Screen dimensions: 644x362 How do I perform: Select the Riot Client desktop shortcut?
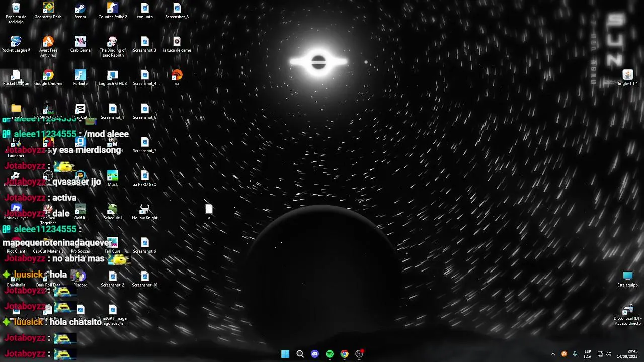pyautogui.click(x=16, y=245)
